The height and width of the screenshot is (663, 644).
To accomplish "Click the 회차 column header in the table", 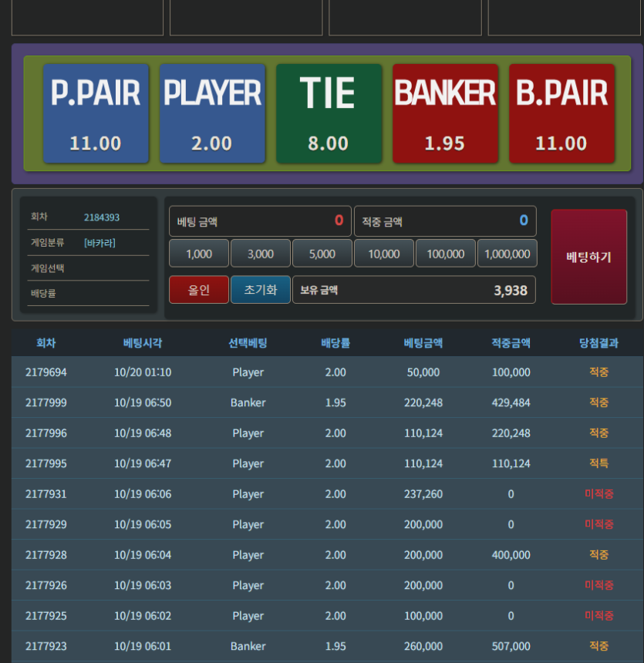I will point(46,342).
